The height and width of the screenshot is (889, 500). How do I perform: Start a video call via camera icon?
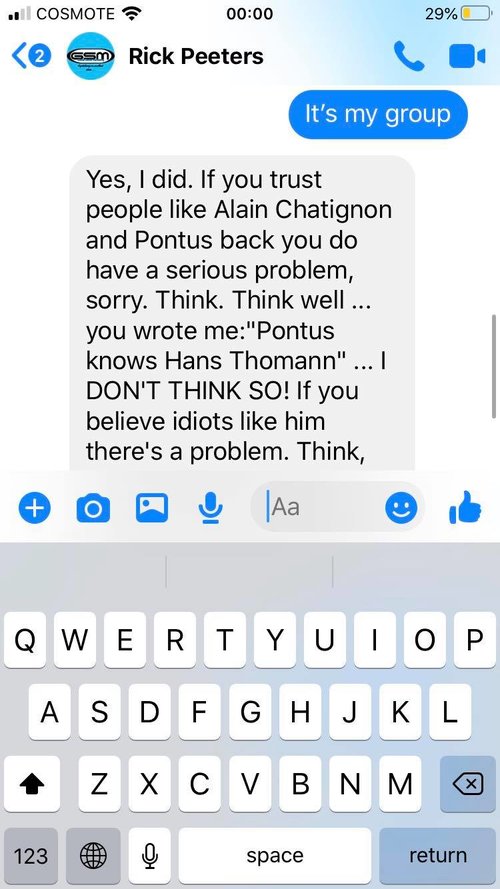pos(467,56)
